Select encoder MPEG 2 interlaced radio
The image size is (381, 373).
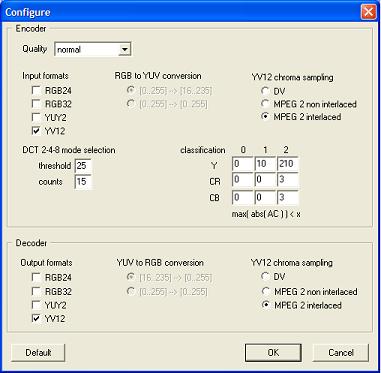tap(265, 117)
